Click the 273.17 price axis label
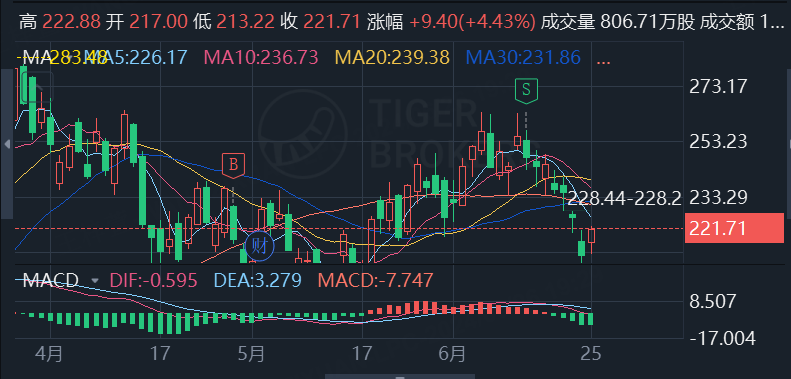 coord(718,87)
